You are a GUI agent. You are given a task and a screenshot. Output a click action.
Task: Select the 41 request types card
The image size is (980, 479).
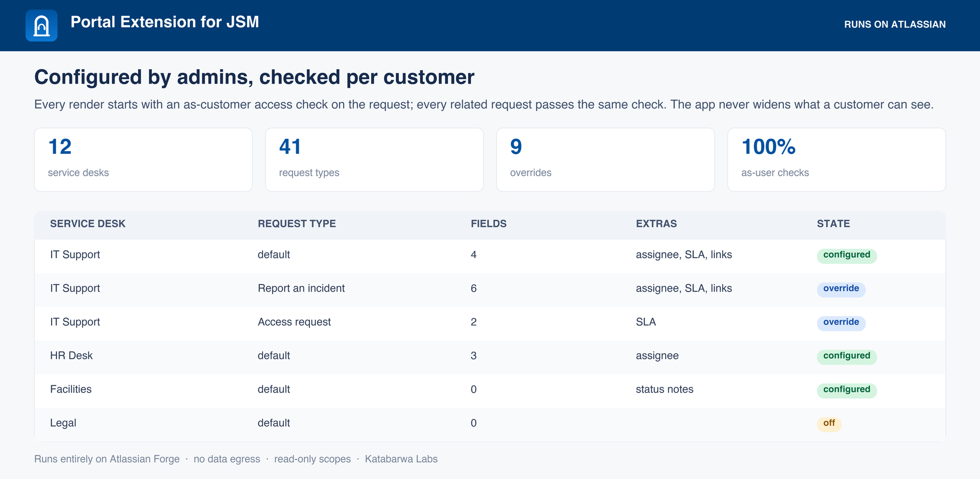click(x=374, y=160)
